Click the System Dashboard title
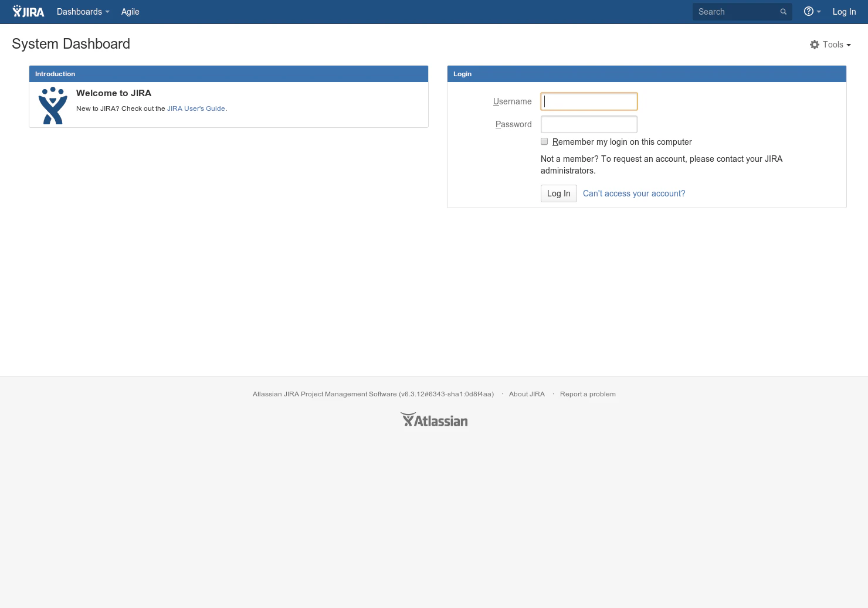This screenshot has height=608, width=868. 71,44
